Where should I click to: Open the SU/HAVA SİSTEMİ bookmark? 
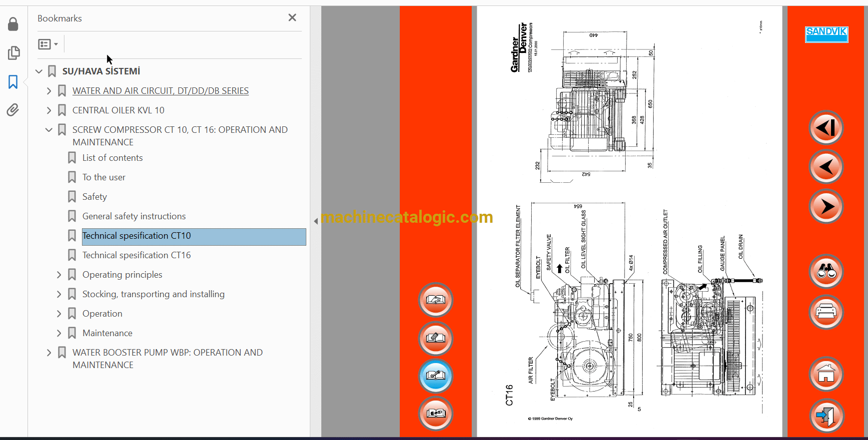[x=101, y=71]
